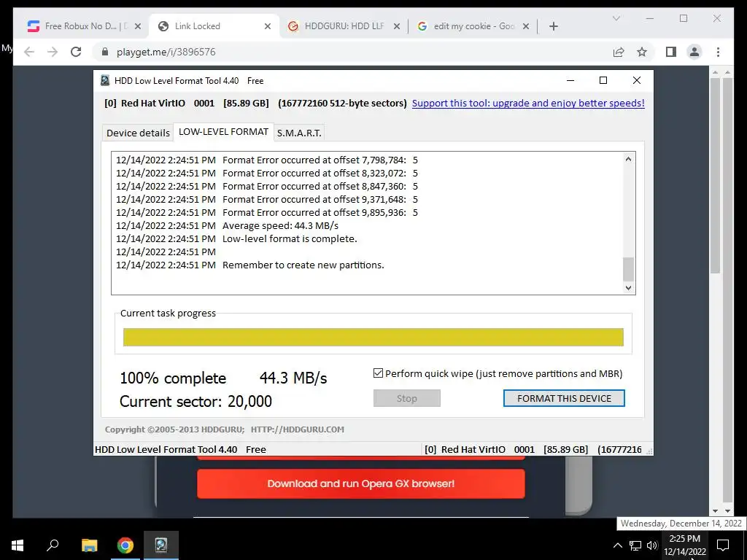The height and width of the screenshot is (560, 747).
Task: Select log line with offset 7,798,784
Action: (x=267, y=160)
